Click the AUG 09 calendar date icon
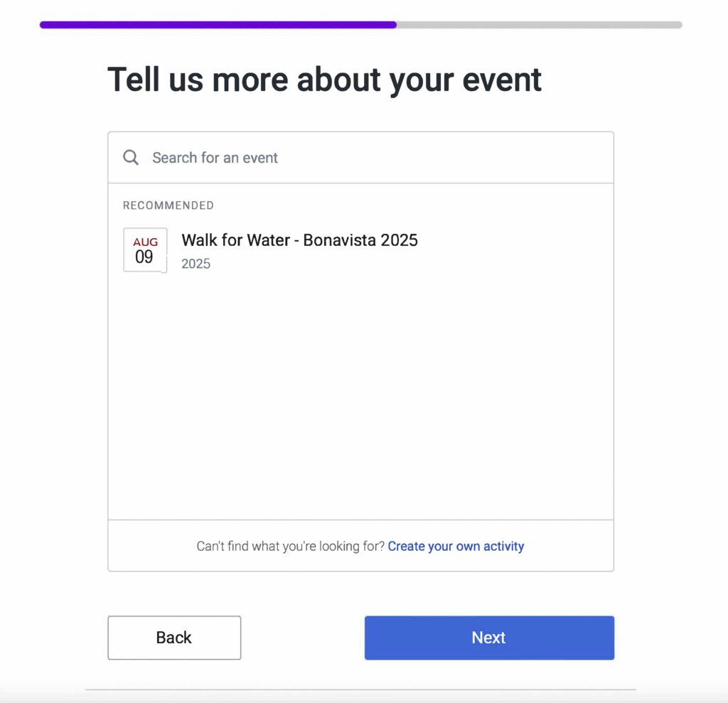Image resolution: width=728 pixels, height=703 pixels. coord(145,250)
